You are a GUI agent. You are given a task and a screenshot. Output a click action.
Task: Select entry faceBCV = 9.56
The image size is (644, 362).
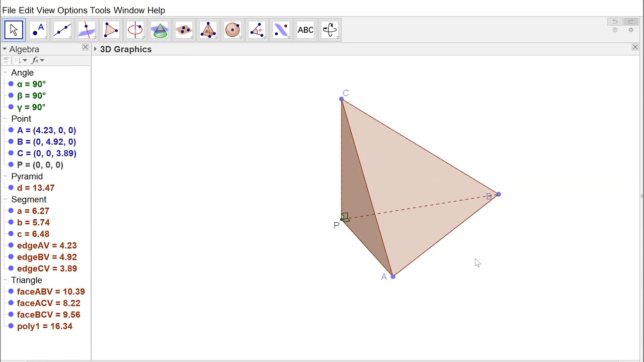pyautogui.click(x=48, y=315)
